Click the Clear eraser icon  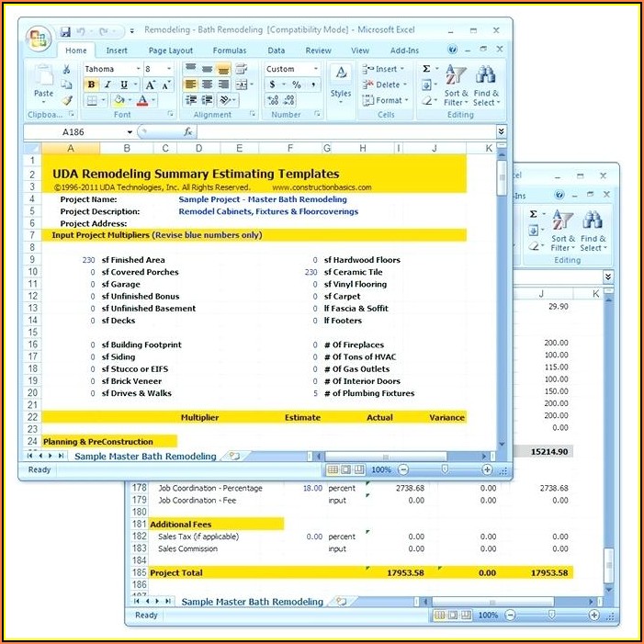point(427,101)
